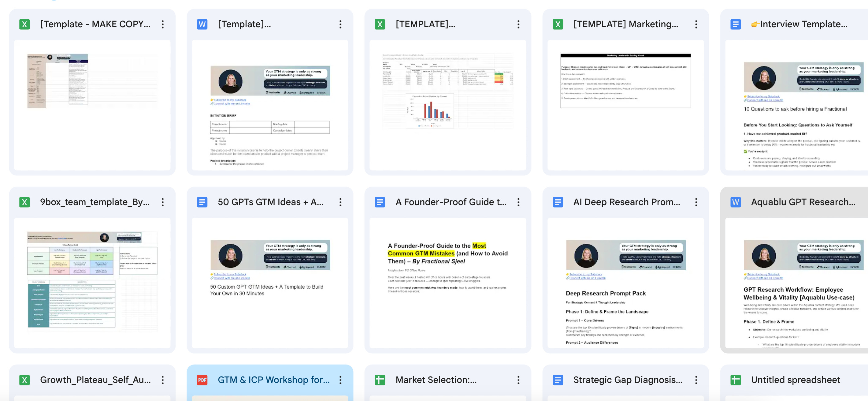The image size is (868, 401).
Task: Select the 'Untitled spreadsheet' file name
Action: [796, 380]
